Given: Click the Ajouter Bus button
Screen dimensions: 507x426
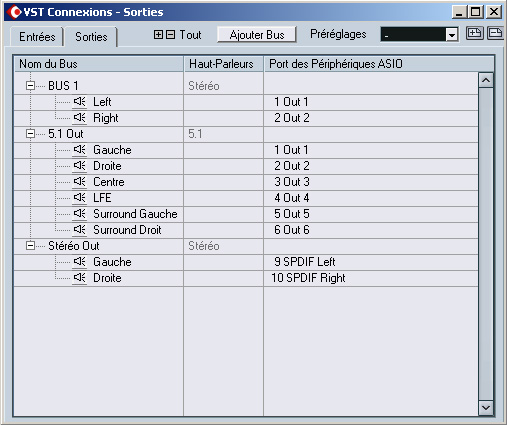Looking at the screenshot, I should (x=257, y=35).
